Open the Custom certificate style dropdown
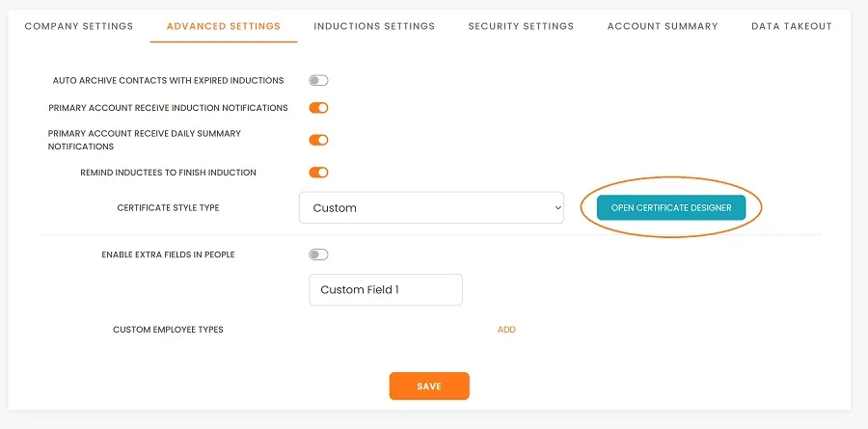Screen dimensions: 868x429 click(x=431, y=207)
